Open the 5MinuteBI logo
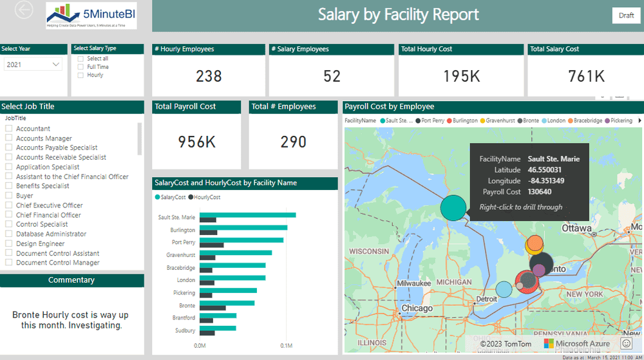 (x=91, y=15)
